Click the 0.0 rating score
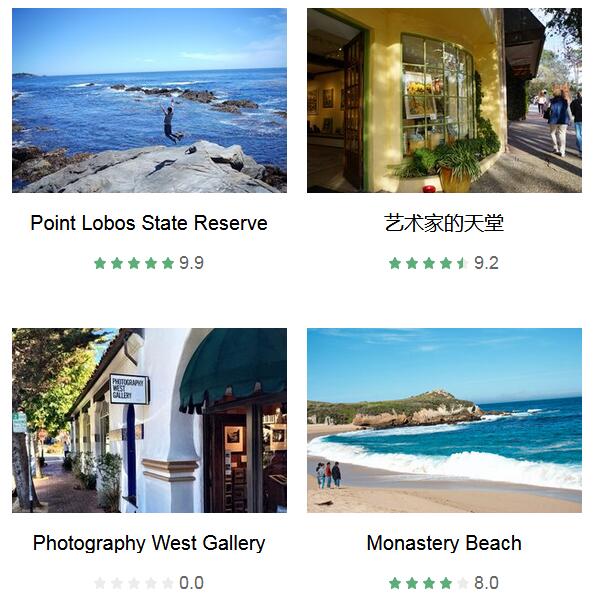 click(x=191, y=583)
